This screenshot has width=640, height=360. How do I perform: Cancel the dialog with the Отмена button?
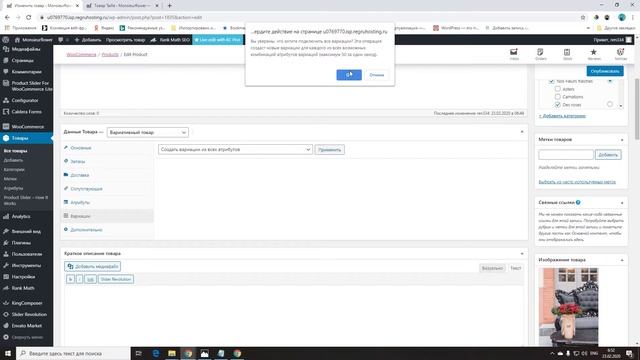click(x=376, y=75)
